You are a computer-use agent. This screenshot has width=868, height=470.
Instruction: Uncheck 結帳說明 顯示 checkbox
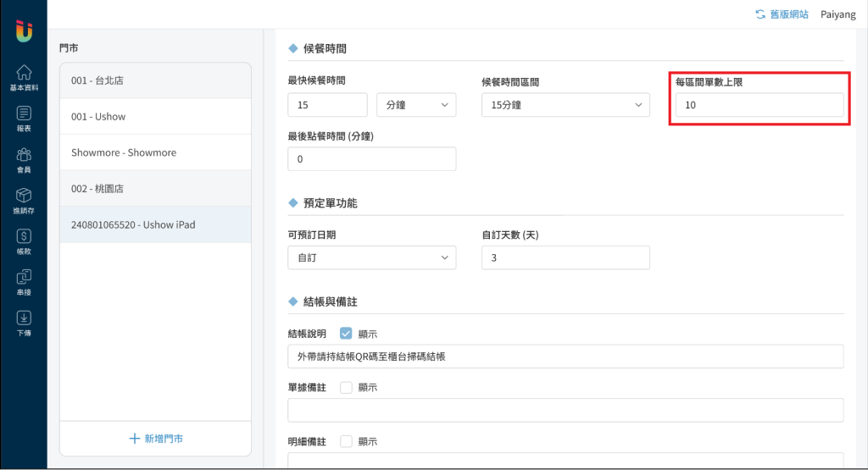click(346, 334)
